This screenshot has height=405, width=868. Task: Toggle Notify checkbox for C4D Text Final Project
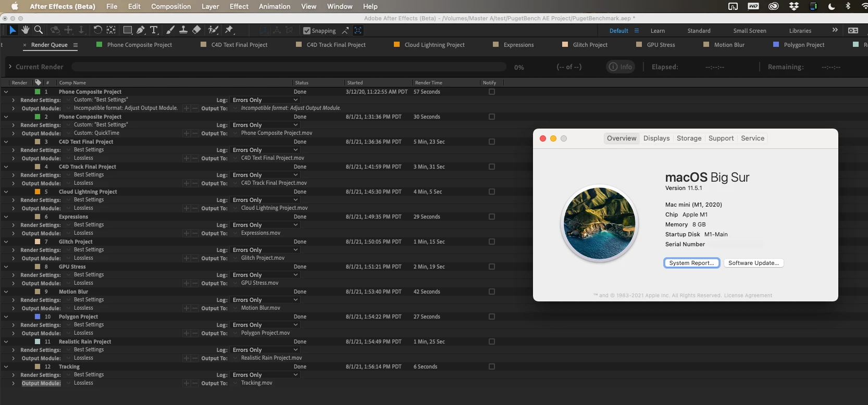(x=491, y=142)
